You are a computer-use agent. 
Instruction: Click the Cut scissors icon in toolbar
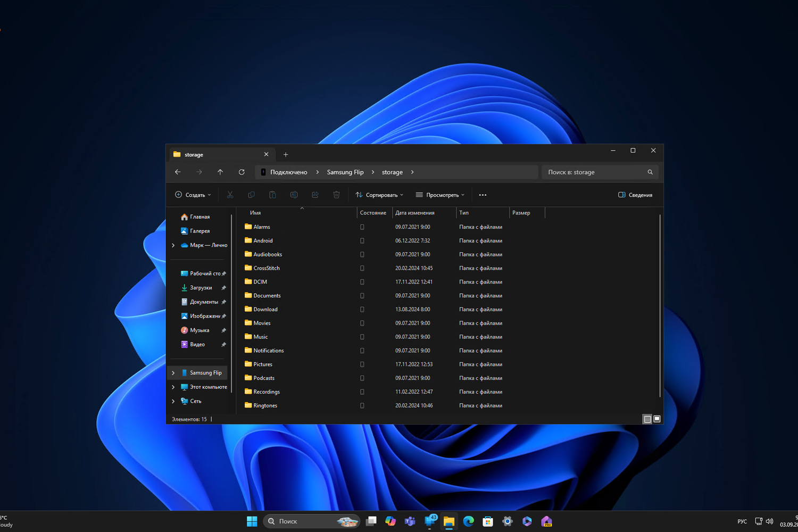230,195
